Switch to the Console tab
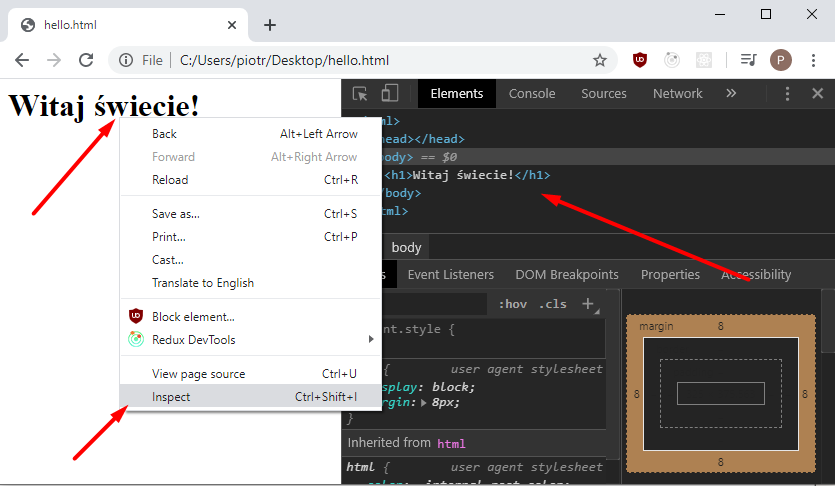Image resolution: width=835 pixels, height=486 pixels. [x=532, y=94]
